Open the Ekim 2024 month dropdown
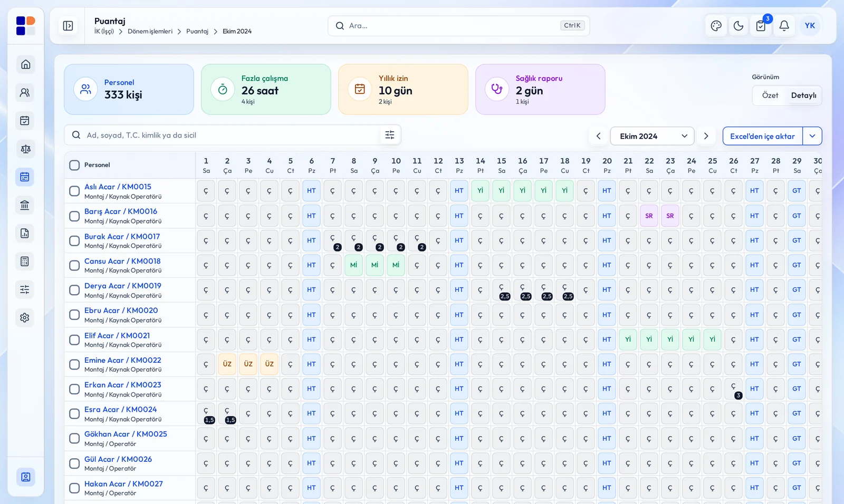This screenshot has height=504, width=844. (652, 136)
